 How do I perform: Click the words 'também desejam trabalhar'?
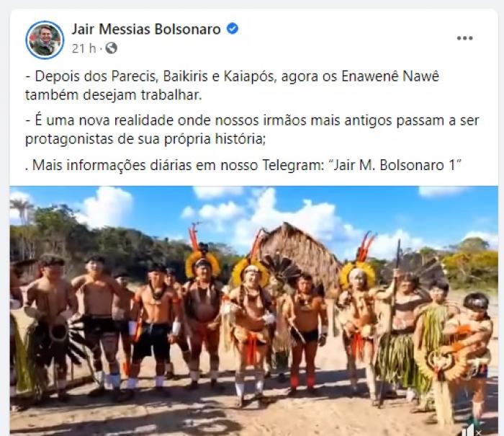pos(114,95)
